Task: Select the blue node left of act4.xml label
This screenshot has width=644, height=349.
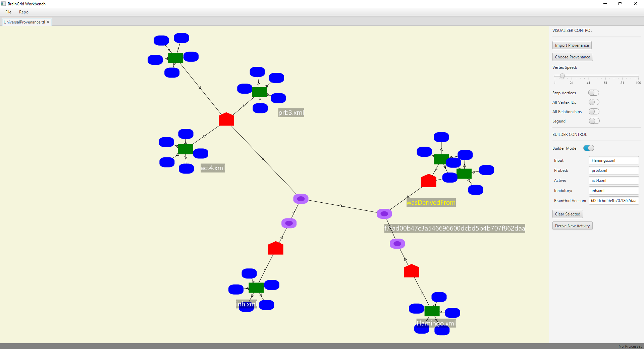Action: pos(186,168)
